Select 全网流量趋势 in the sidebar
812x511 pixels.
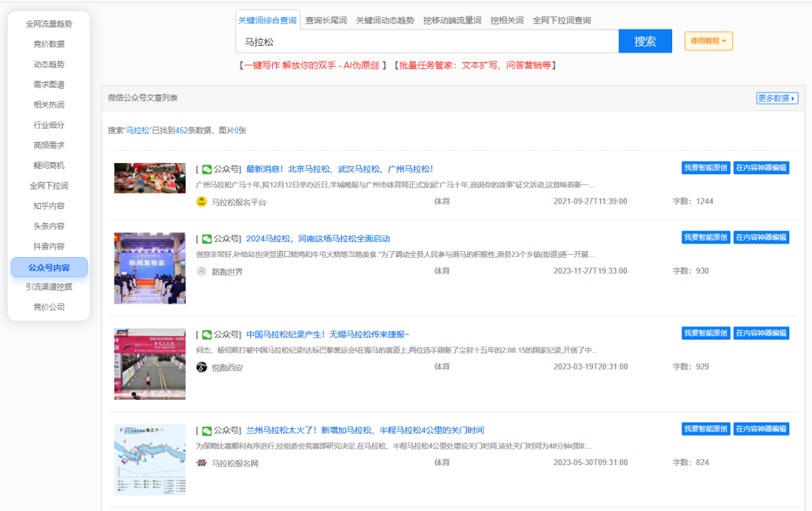49,24
